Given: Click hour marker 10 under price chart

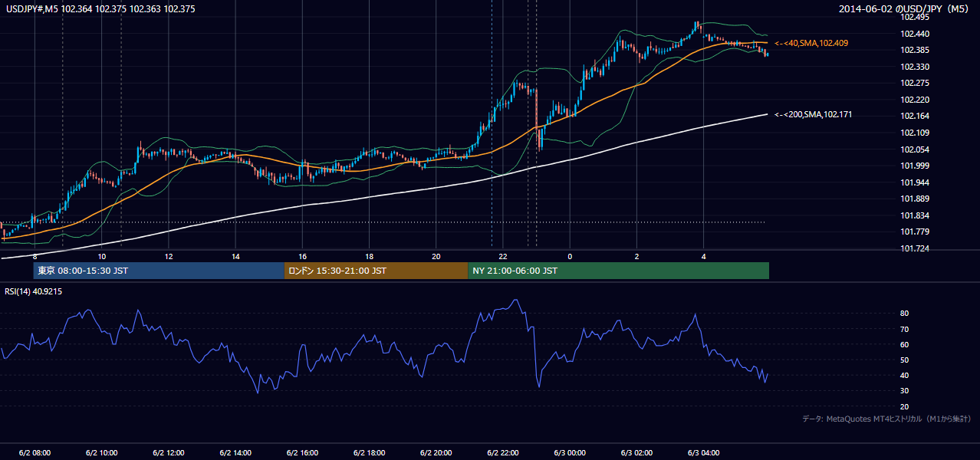Looking at the screenshot, I should click(x=102, y=257).
